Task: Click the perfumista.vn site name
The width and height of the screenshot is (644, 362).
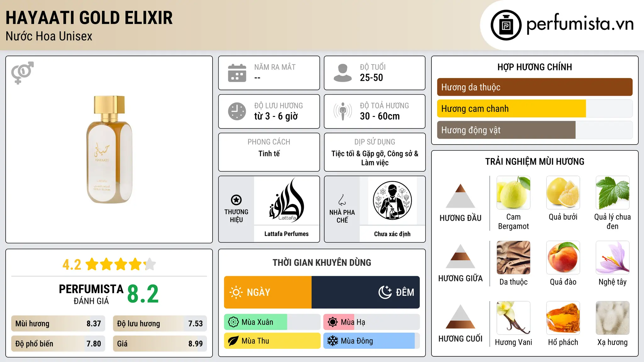Action: click(x=580, y=25)
